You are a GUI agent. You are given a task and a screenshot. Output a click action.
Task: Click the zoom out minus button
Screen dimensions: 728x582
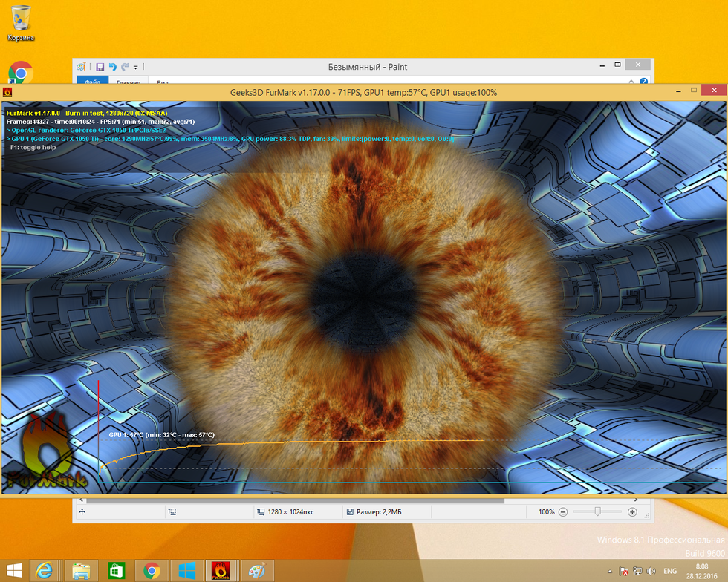(563, 511)
